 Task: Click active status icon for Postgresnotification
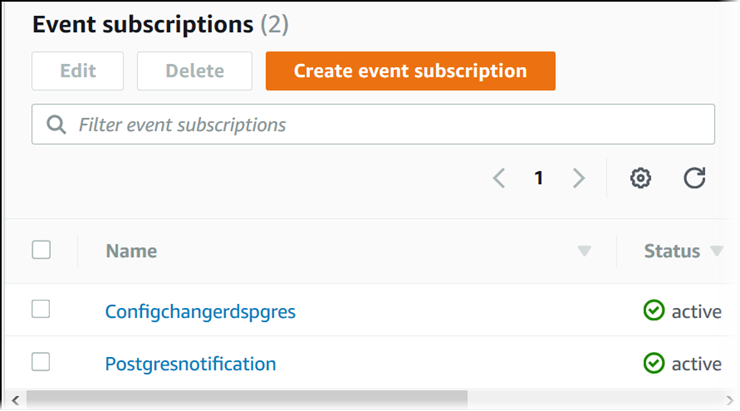654,363
